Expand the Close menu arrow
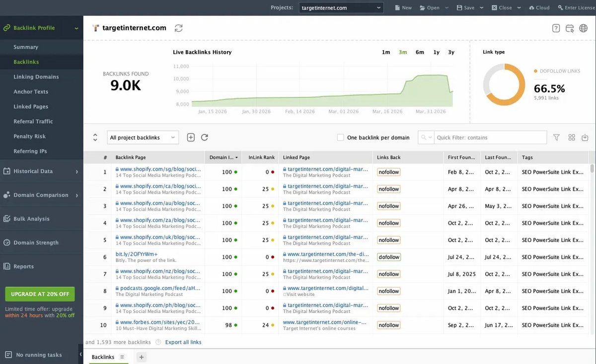 point(519,8)
